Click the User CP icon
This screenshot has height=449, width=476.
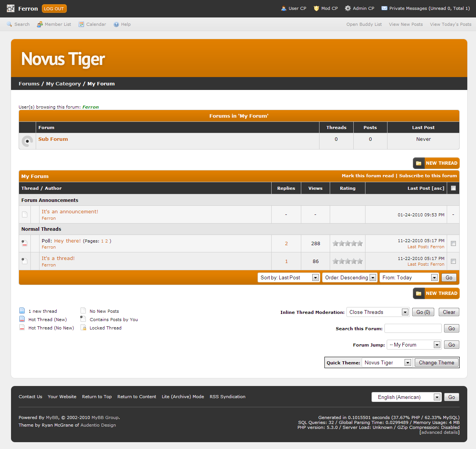283,8
